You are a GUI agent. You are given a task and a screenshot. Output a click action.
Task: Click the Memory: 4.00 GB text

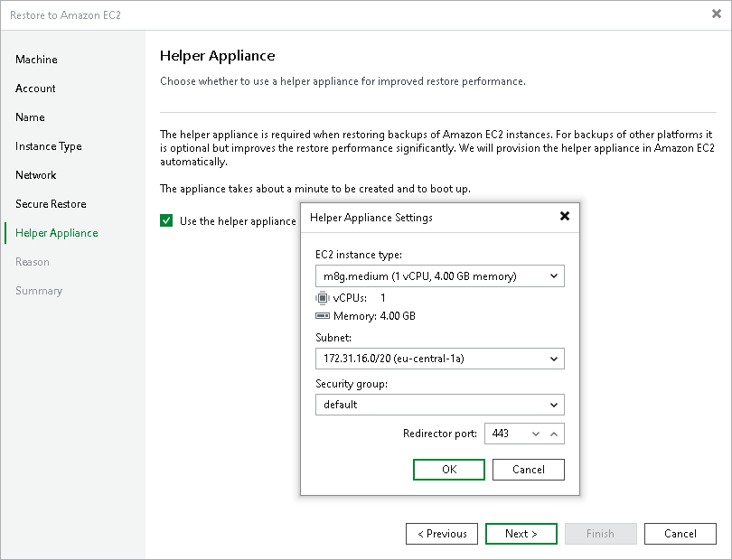click(374, 316)
